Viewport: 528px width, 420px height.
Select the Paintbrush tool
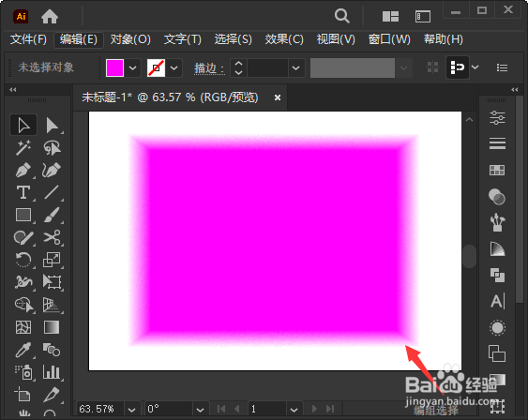52,215
